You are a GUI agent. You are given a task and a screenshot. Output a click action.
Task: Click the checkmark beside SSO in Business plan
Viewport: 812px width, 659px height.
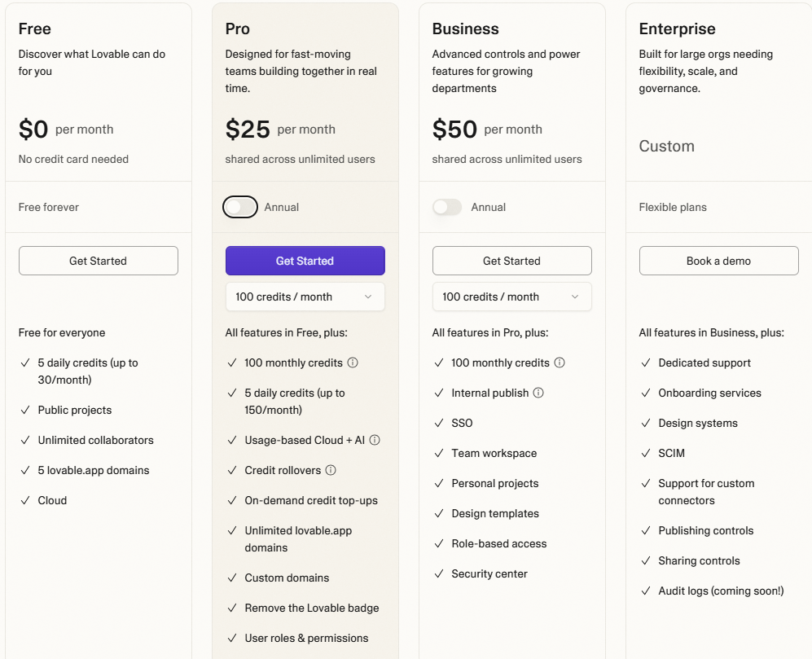click(x=439, y=423)
